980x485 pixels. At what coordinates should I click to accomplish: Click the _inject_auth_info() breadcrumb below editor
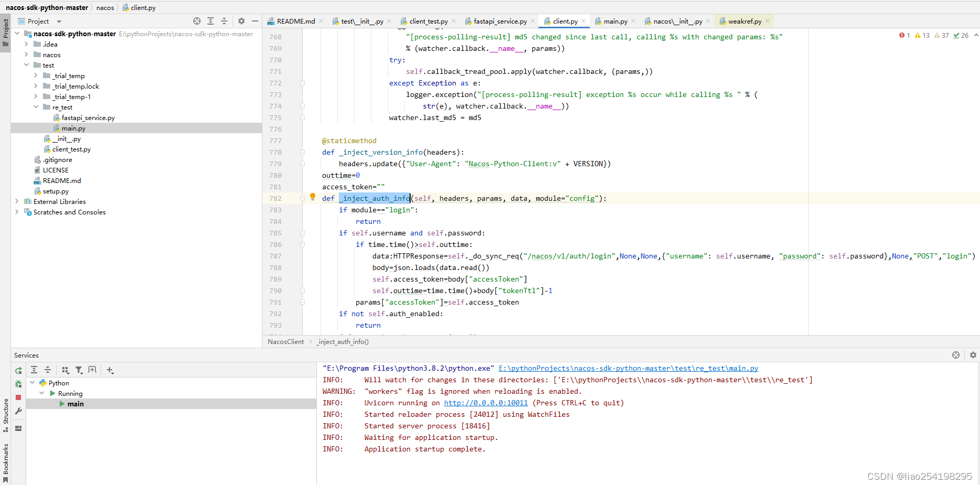tap(342, 341)
